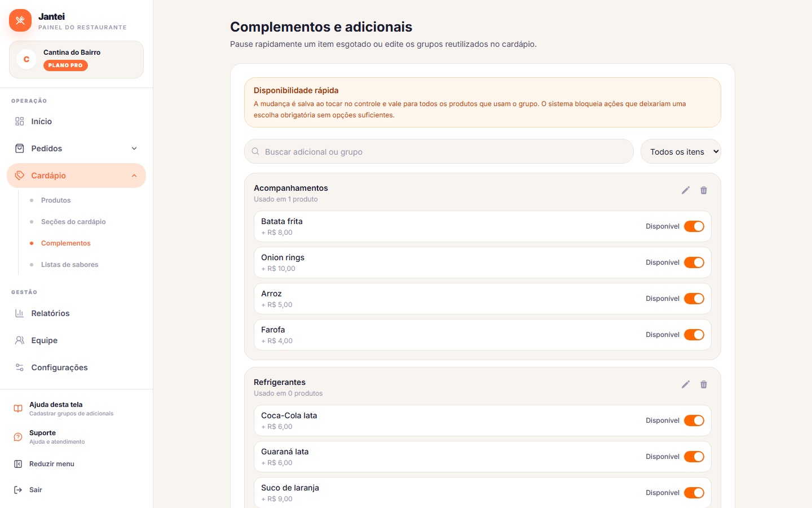Open Produtos in the Cardápio submenu
The height and width of the screenshot is (508, 812).
coord(56,200)
